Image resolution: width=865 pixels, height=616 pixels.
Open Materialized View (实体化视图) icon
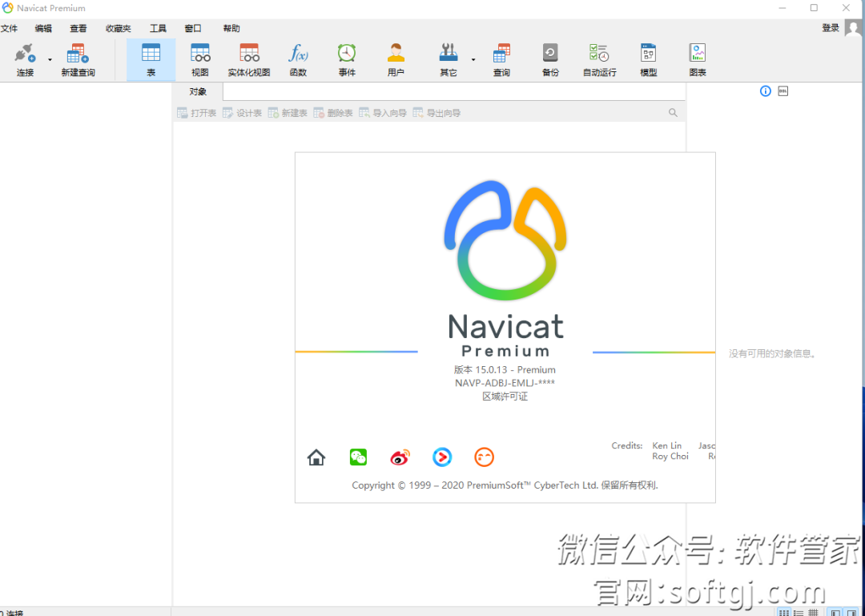[x=249, y=53]
